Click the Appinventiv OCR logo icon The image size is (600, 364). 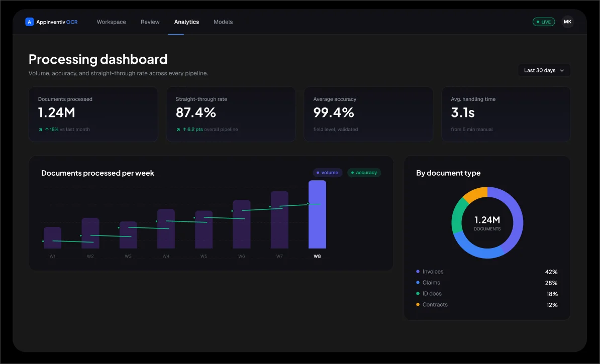30,22
